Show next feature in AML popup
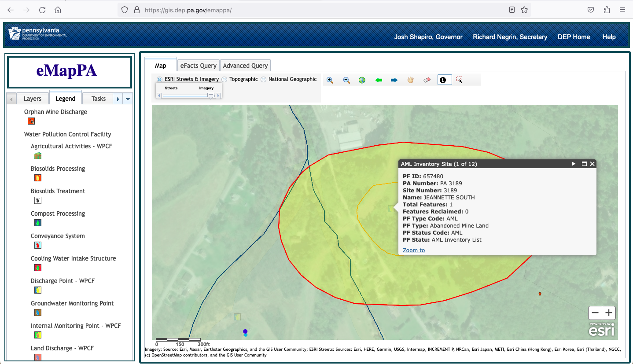The height and width of the screenshot is (364, 633). click(x=574, y=164)
